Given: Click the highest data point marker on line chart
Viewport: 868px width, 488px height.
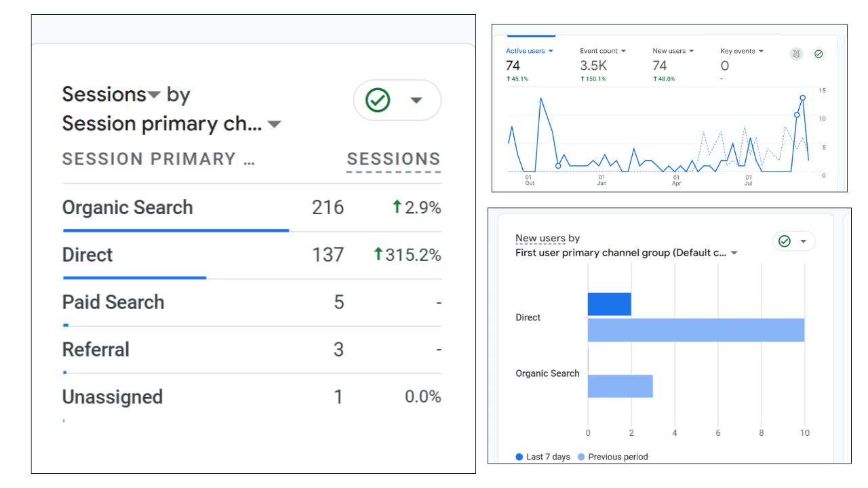Looking at the screenshot, I should click(x=802, y=98).
